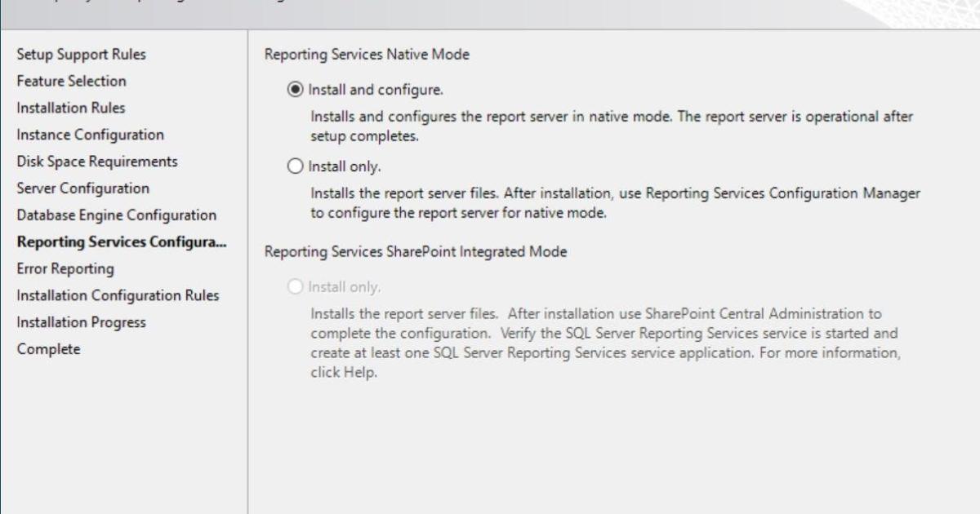980x514 pixels.
Task: Click the 'use Reporting Services Configuration Manager' description
Action: point(616,203)
